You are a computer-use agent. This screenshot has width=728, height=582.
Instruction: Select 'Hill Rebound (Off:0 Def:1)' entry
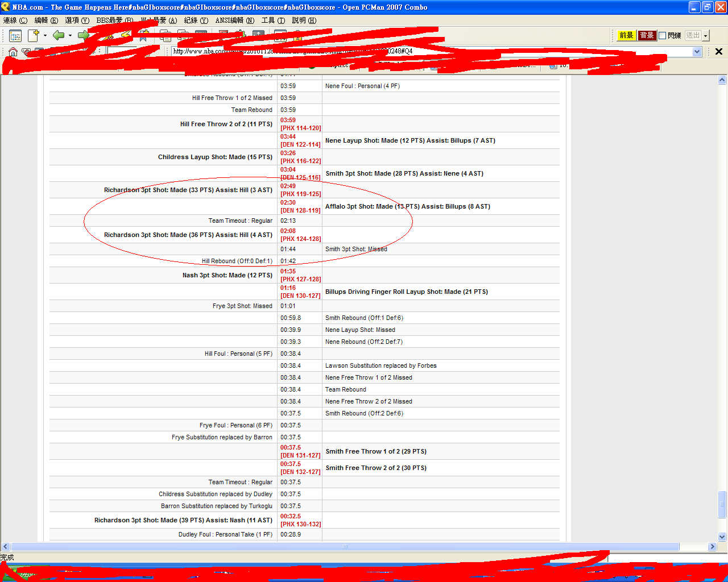point(237,261)
